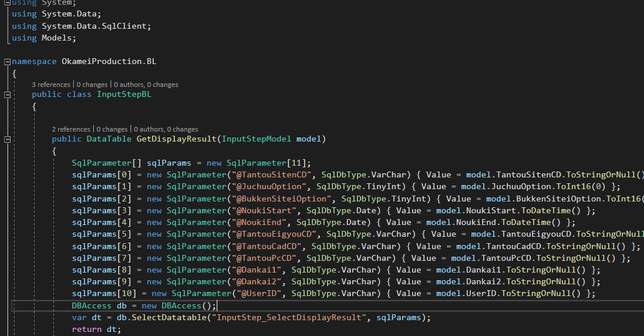Click the "@BukkenSiteiOption" string literal
The image size is (644, 336).
(281, 199)
